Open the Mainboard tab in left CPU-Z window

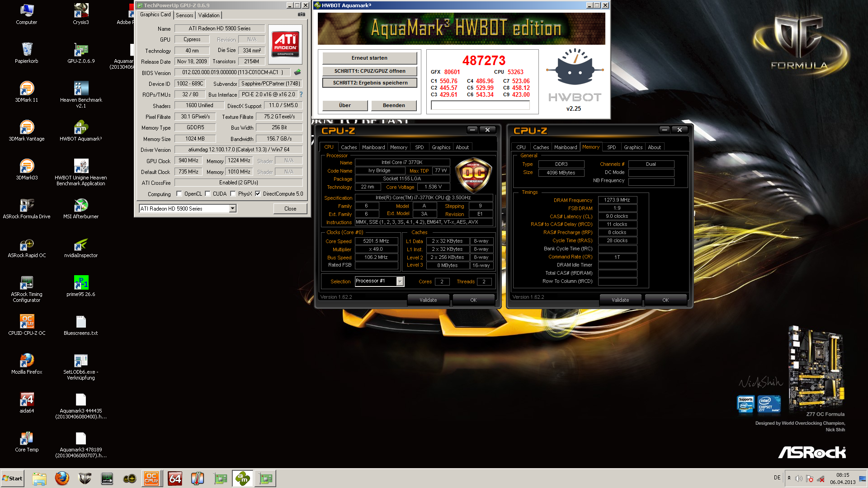pos(373,147)
